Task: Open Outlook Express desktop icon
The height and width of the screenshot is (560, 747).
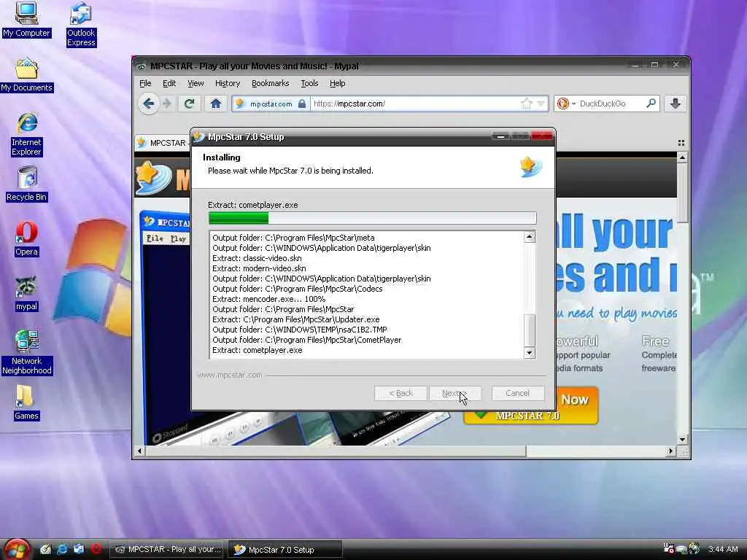Action: (x=81, y=24)
